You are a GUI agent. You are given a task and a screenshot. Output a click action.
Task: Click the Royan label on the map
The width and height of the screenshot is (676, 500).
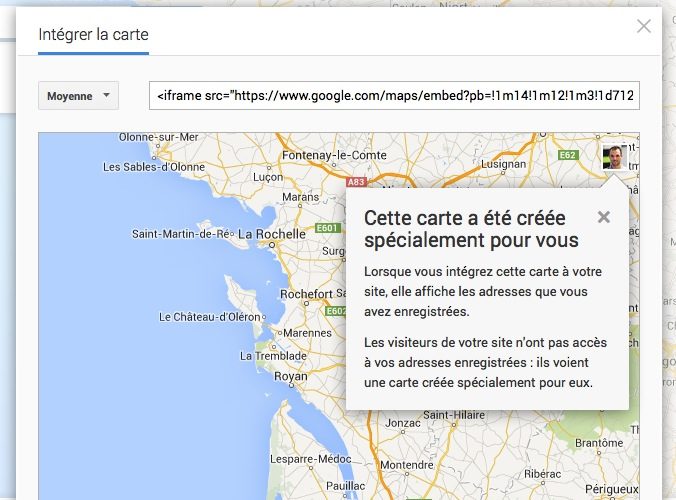coord(291,376)
